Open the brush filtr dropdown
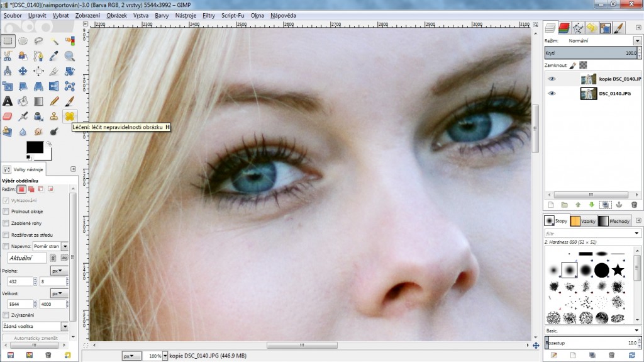 pyautogui.click(x=637, y=233)
